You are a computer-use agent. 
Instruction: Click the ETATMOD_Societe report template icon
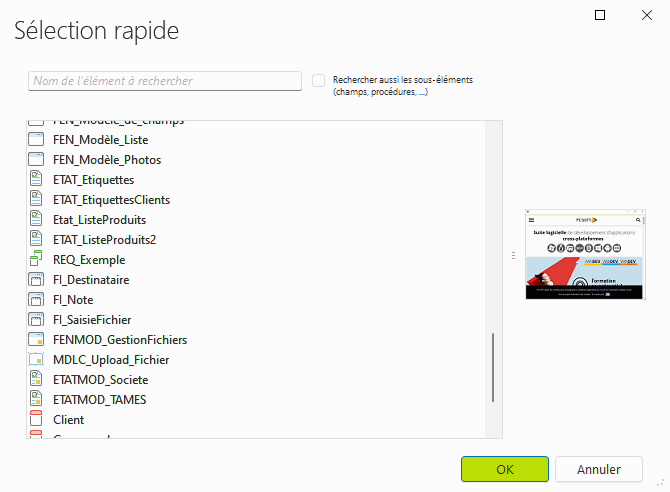(36, 380)
